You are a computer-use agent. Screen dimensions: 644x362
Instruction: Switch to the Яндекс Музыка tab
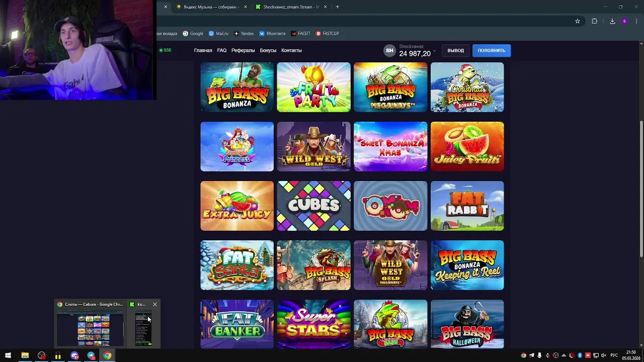click(211, 7)
